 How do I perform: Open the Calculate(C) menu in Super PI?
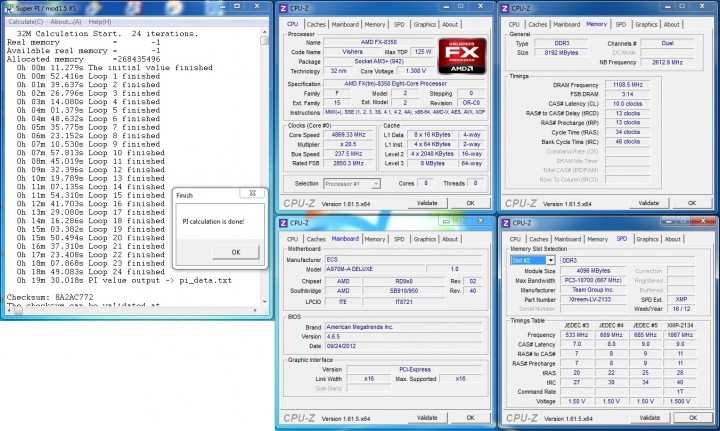click(26, 22)
